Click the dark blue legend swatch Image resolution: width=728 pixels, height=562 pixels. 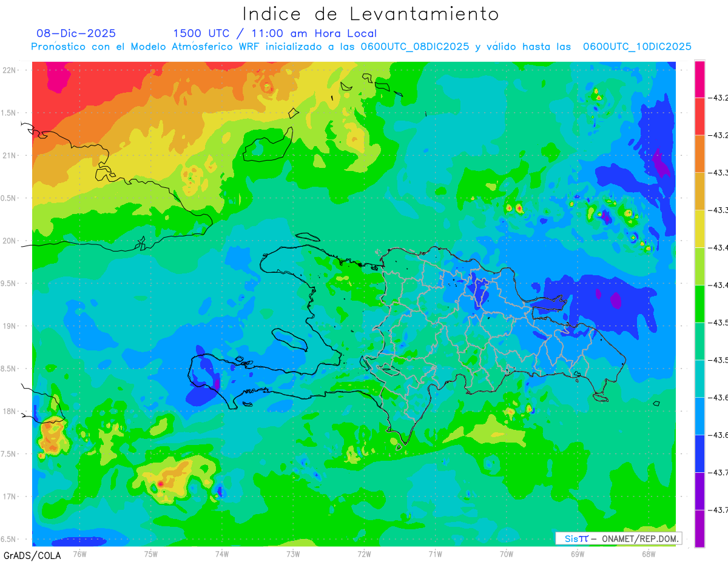(x=699, y=453)
